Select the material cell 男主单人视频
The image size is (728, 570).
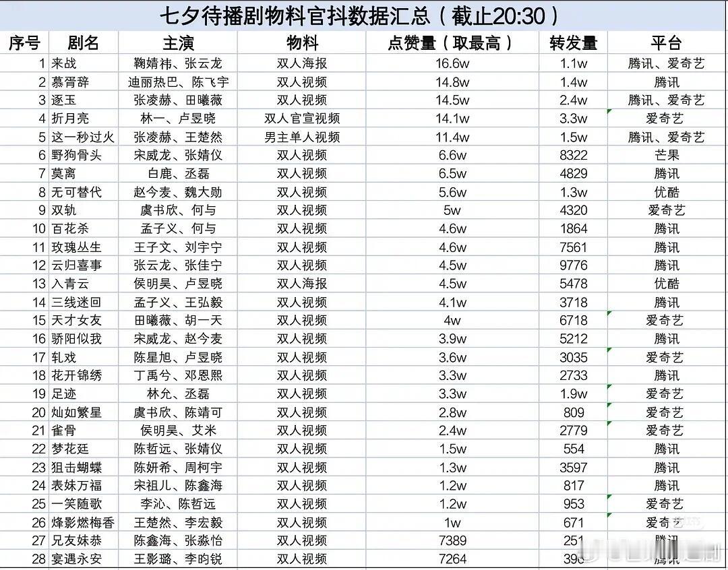click(x=302, y=137)
